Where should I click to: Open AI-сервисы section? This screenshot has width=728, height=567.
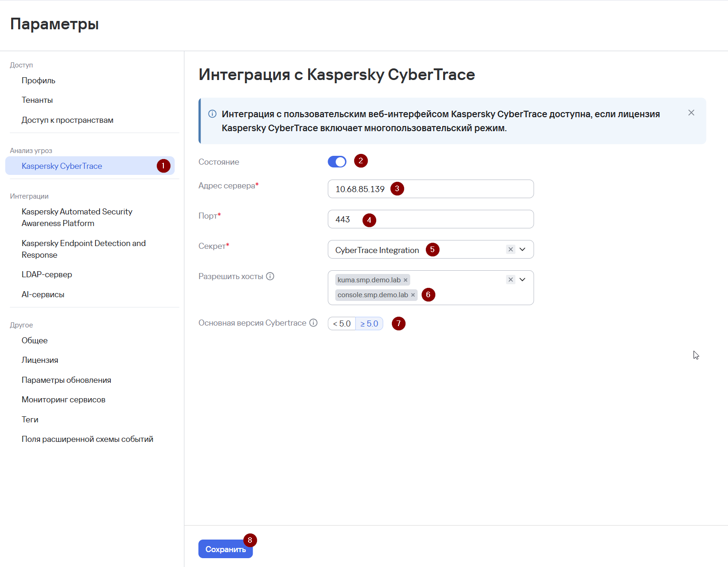pos(43,294)
